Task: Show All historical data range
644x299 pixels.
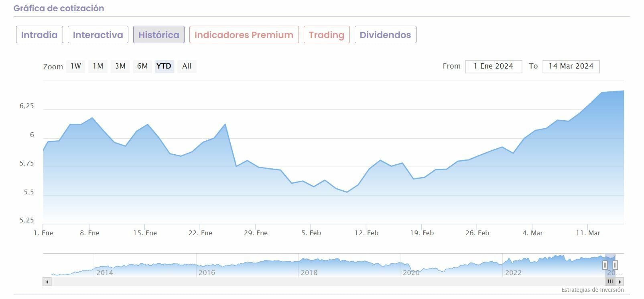Action: [x=187, y=66]
